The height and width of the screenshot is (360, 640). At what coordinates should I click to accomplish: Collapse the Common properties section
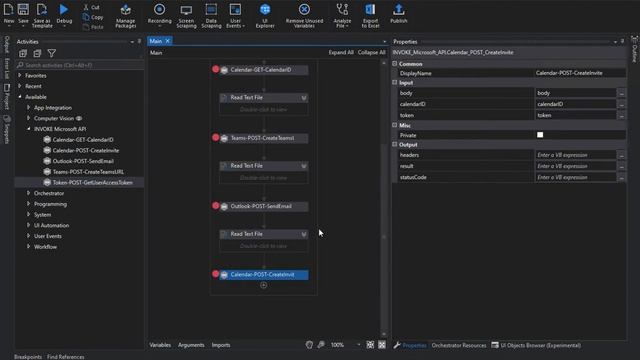[395, 64]
